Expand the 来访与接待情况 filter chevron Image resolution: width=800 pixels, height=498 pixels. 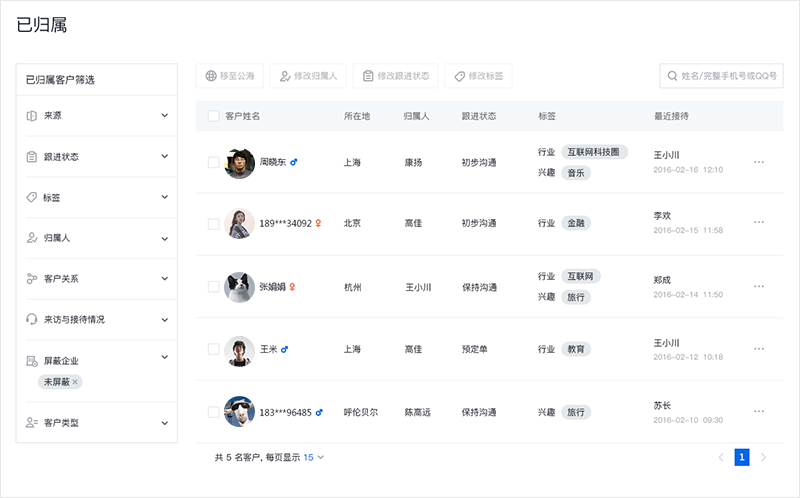tap(165, 320)
